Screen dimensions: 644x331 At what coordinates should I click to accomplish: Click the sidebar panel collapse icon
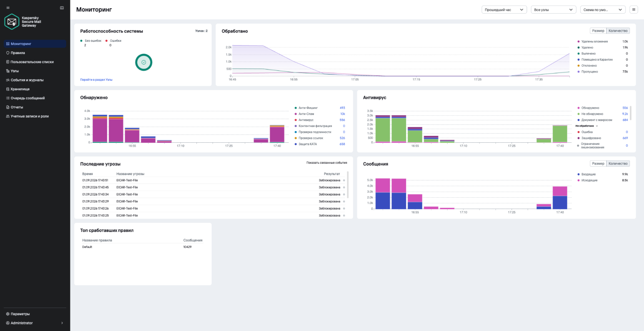click(62, 8)
